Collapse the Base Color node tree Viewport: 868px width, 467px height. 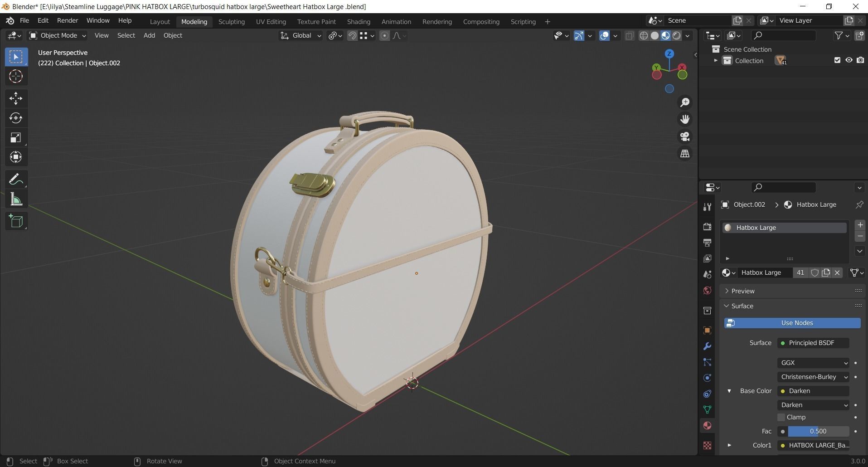(x=729, y=391)
